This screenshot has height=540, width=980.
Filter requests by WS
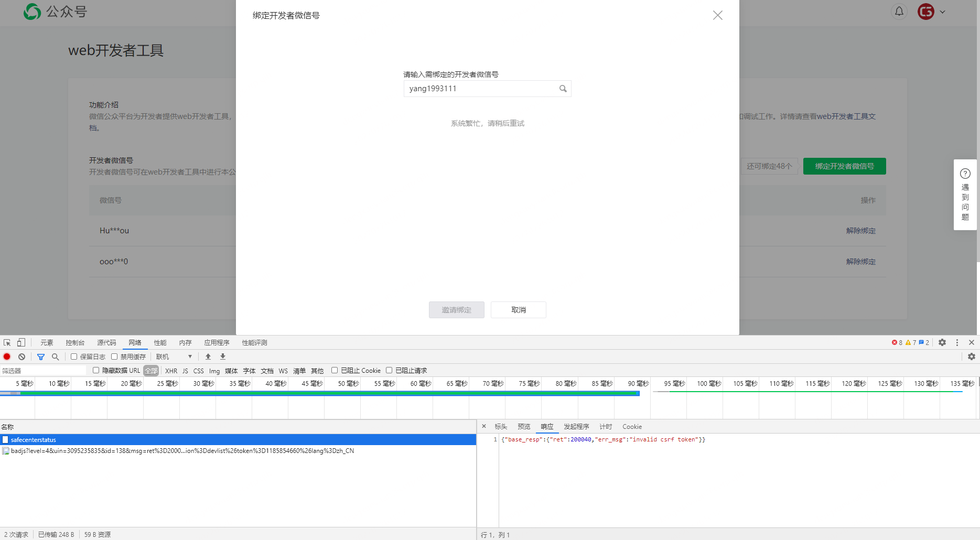click(x=283, y=371)
